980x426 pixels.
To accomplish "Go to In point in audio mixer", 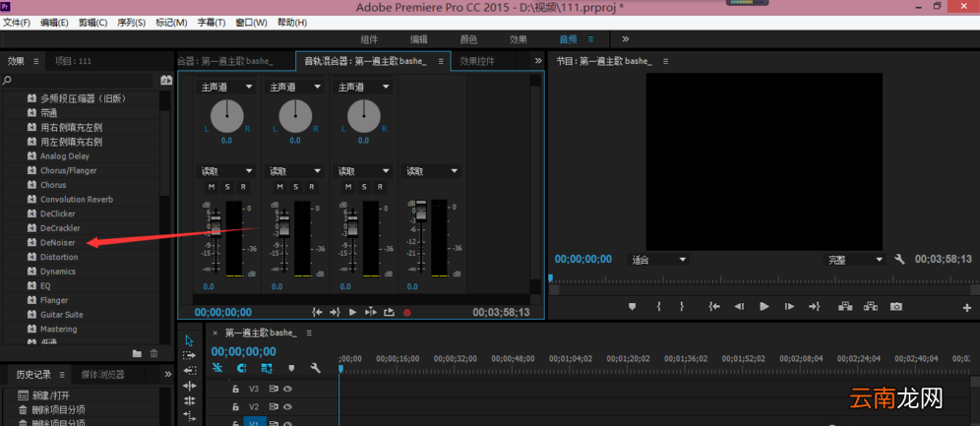I will pyautogui.click(x=318, y=312).
